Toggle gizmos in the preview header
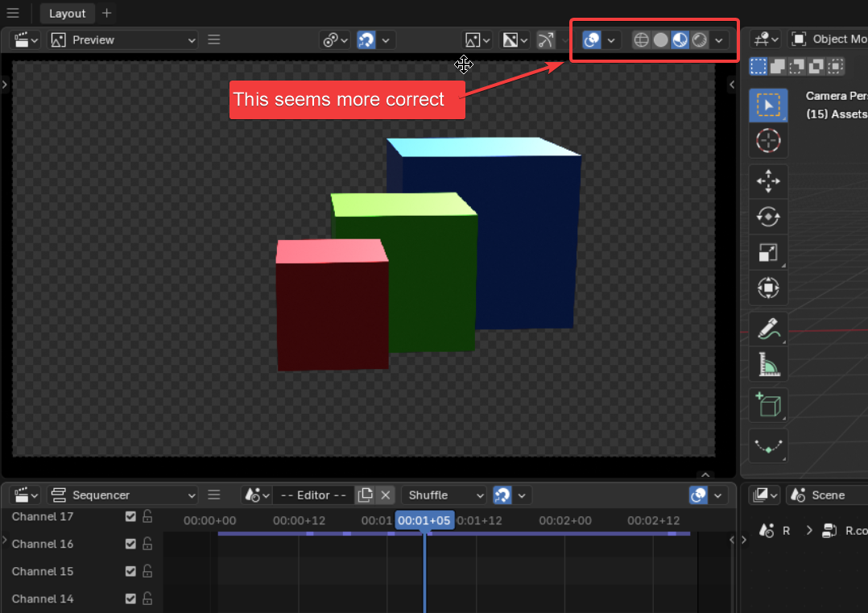This screenshot has height=613, width=868. click(546, 39)
